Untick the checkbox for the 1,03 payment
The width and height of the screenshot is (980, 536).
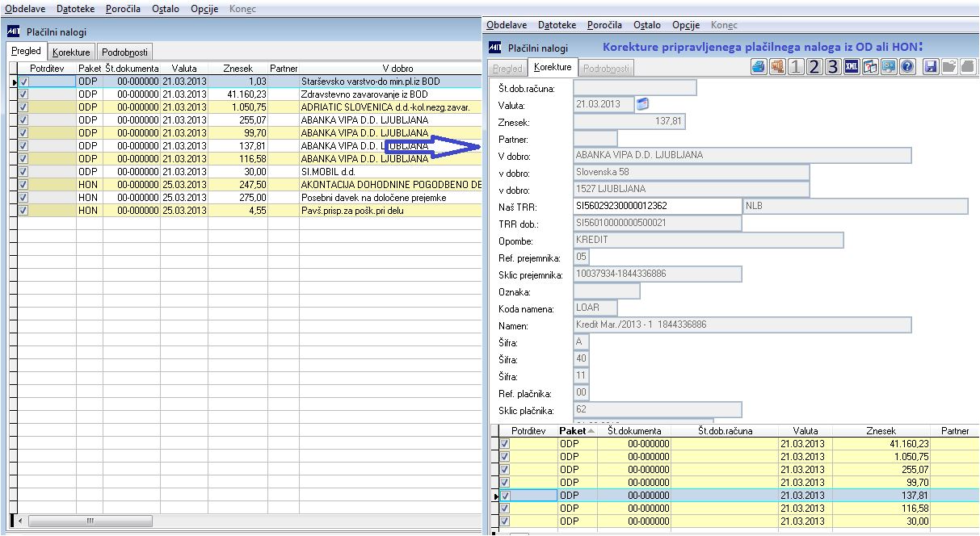pos(23,82)
